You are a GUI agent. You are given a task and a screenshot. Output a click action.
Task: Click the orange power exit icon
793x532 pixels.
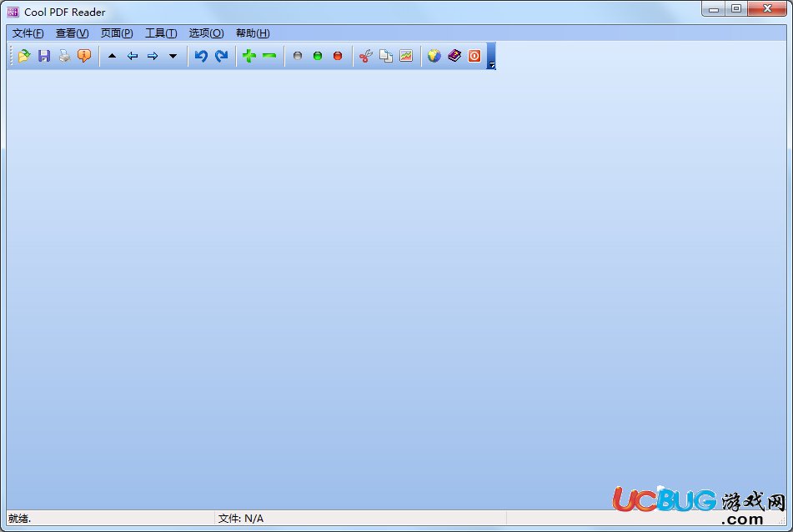click(x=474, y=56)
